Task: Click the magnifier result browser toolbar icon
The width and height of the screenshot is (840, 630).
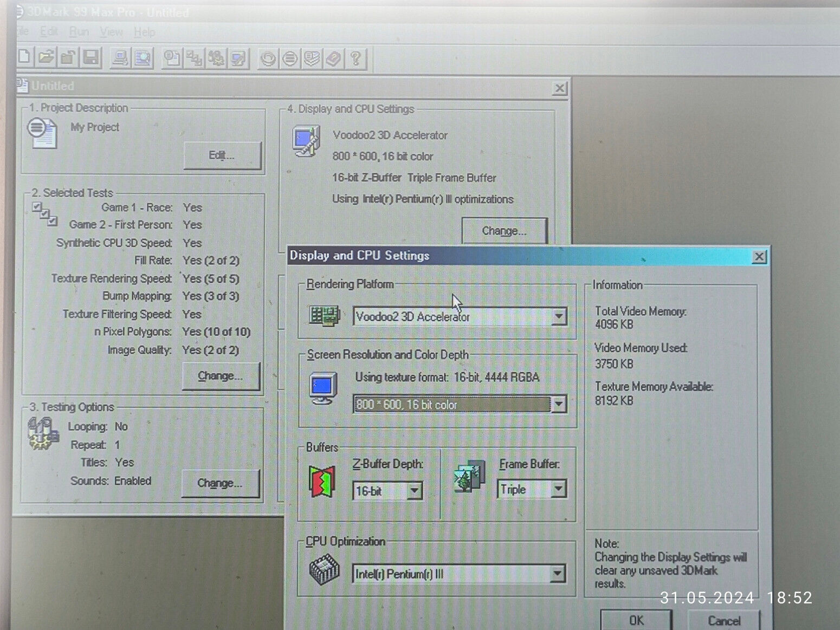Action: click(143, 57)
